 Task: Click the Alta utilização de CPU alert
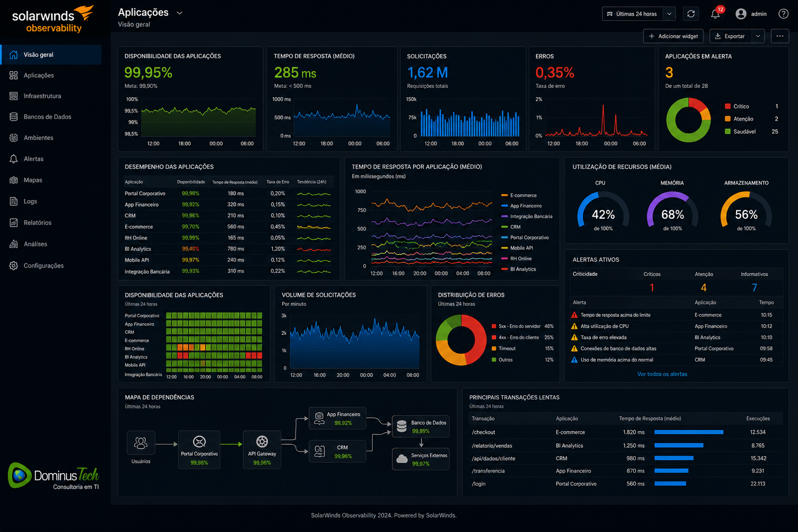click(x=676, y=326)
